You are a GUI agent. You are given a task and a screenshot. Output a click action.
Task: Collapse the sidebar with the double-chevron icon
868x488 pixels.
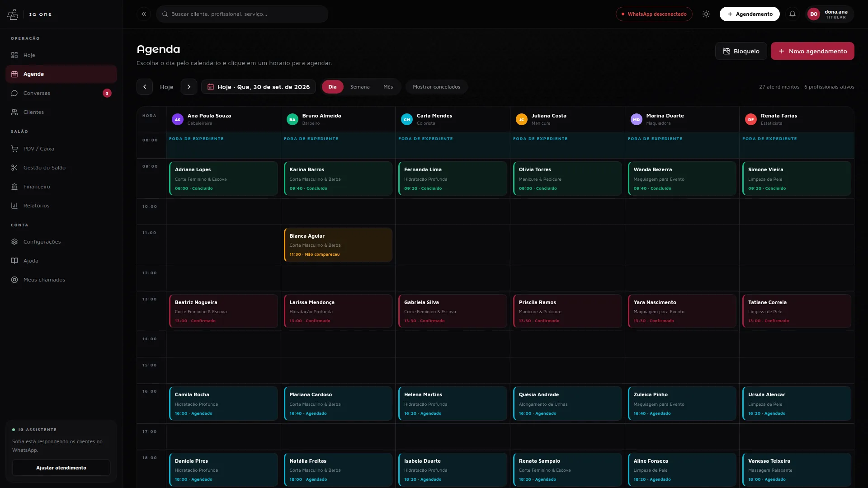[x=144, y=14]
